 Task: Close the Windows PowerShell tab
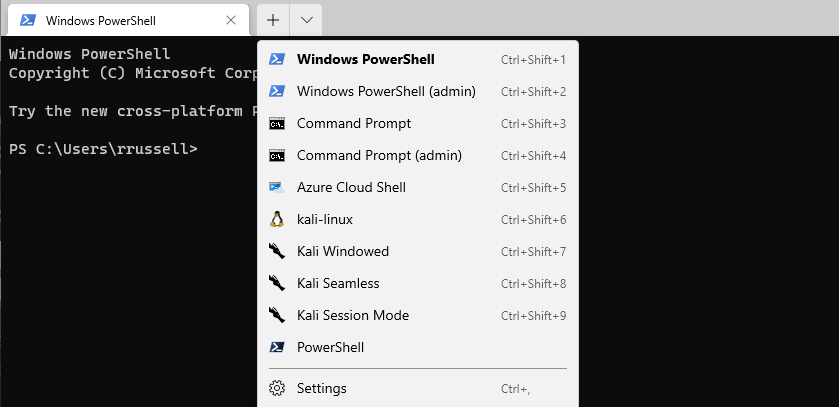point(231,20)
